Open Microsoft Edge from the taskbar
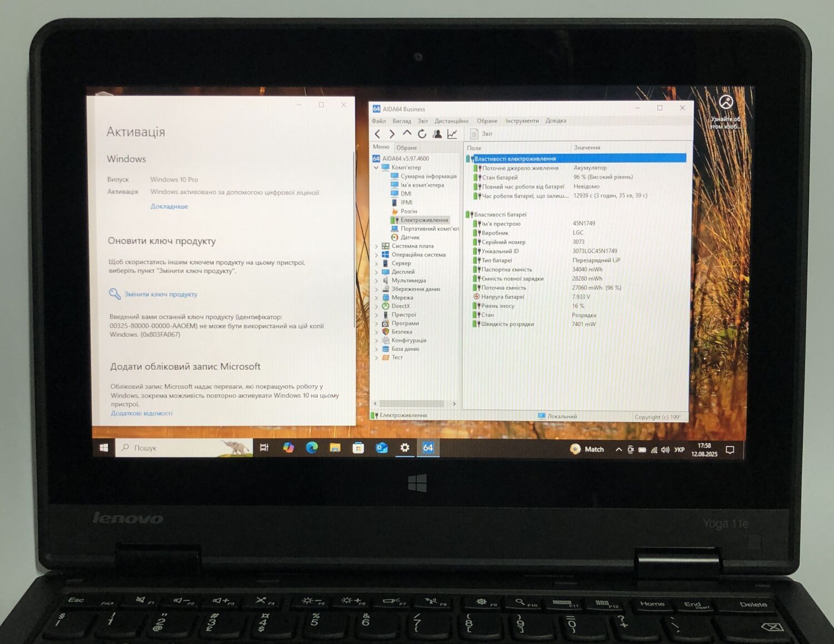 (x=312, y=448)
